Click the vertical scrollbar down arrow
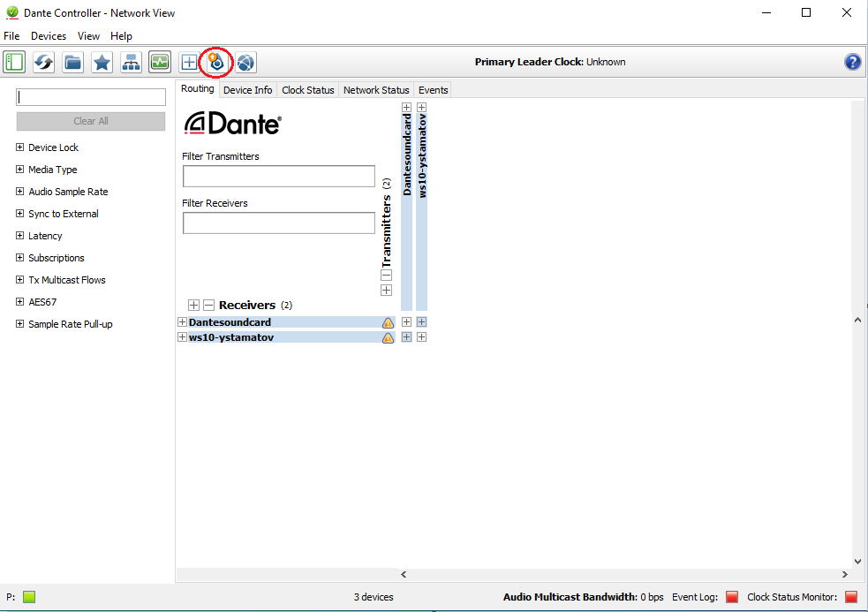Image resolution: width=868 pixels, height=612 pixels. click(x=857, y=561)
